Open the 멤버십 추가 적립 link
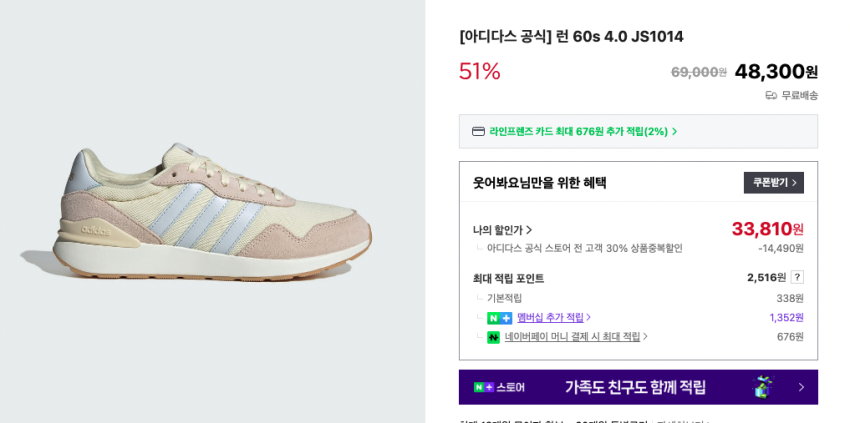Image resolution: width=850 pixels, height=423 pixels. click(x=550, y=318)
